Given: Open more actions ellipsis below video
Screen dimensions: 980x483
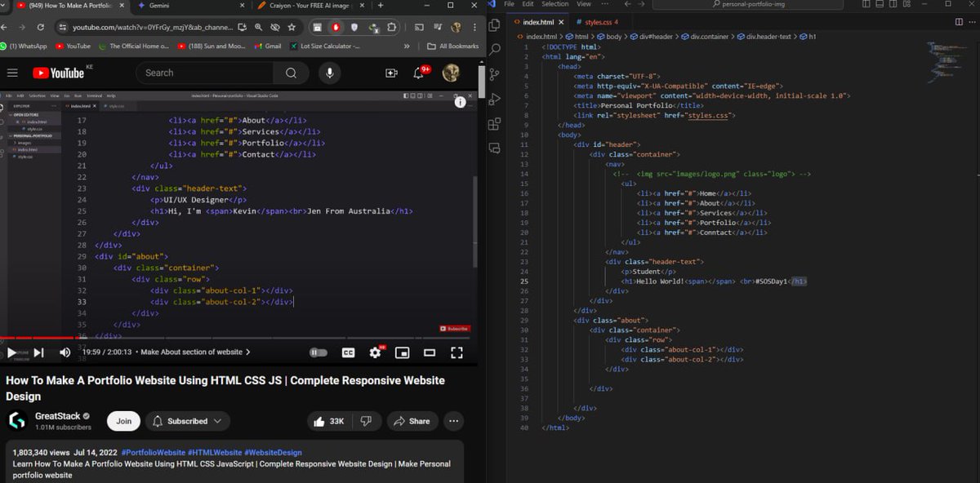Looking at the screenshot, I should [454, 421].
